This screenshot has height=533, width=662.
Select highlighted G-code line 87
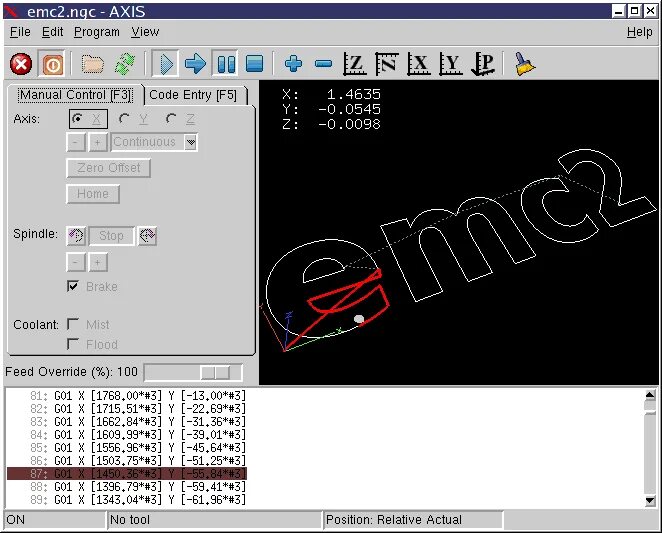(127, 474)
